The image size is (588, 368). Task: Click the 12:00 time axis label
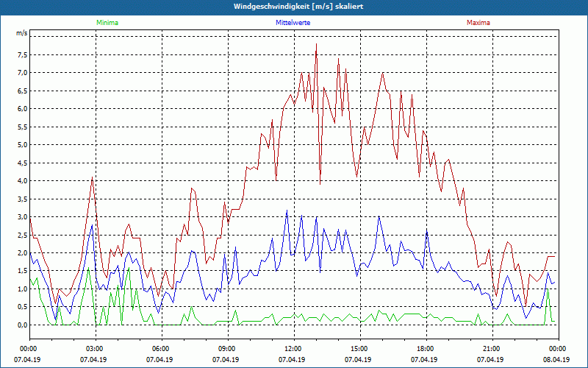[294, 349]
